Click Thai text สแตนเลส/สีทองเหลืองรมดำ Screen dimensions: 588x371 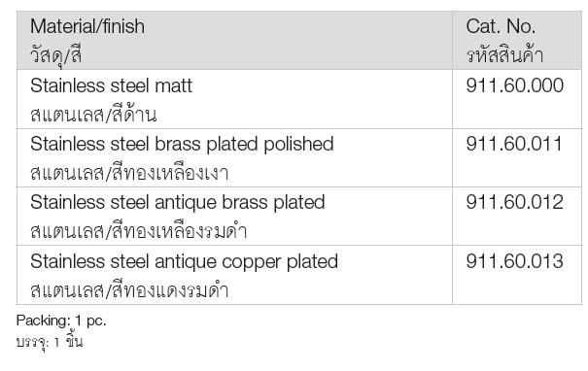(x=138, y=231)
